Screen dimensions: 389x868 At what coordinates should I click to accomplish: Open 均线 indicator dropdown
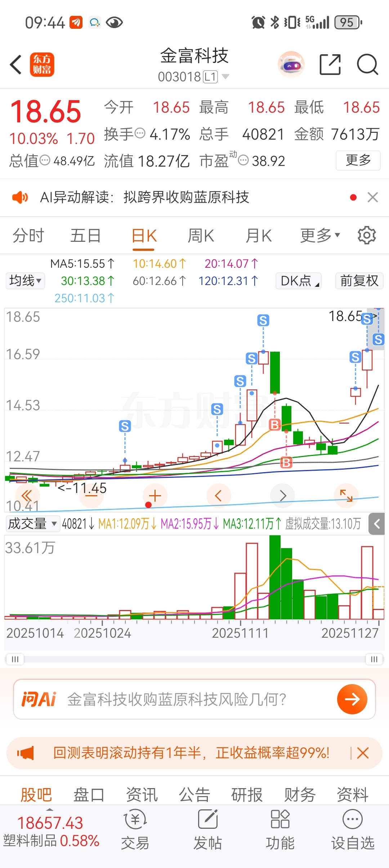click(x=25, y=281)
